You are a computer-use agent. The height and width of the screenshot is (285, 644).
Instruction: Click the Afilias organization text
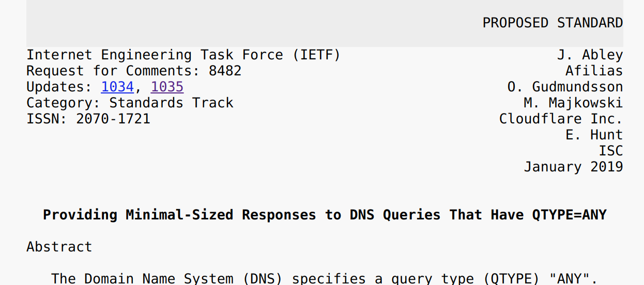(594, 71)
